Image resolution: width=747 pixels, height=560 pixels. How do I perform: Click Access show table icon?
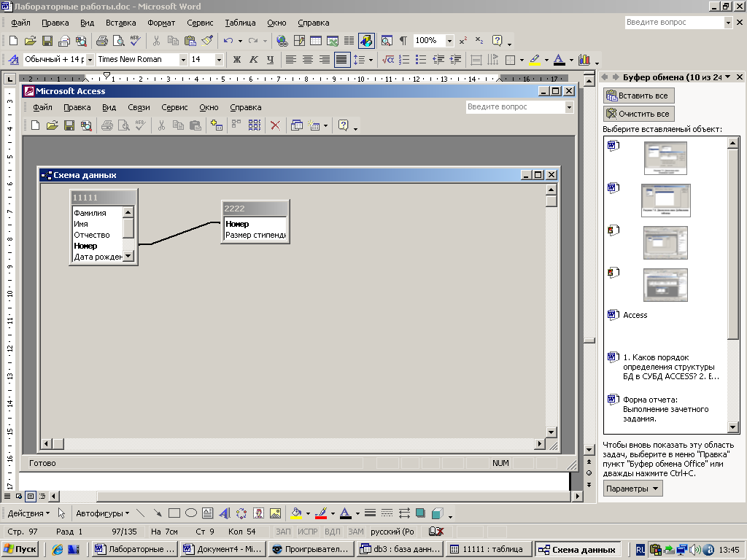[217, 125]
